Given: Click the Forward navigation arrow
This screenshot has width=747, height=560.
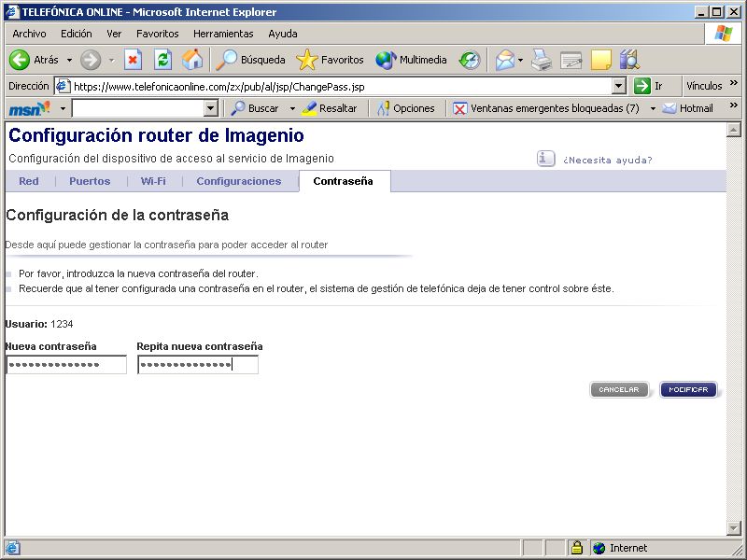Looking at the screenshot, I should click(x=91, y=60).
